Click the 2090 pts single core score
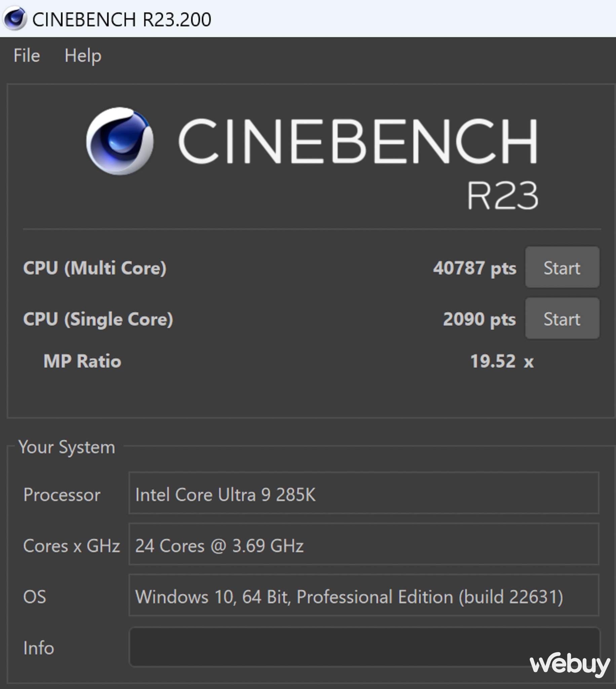616x689 pixels. (x=479, y=319)
